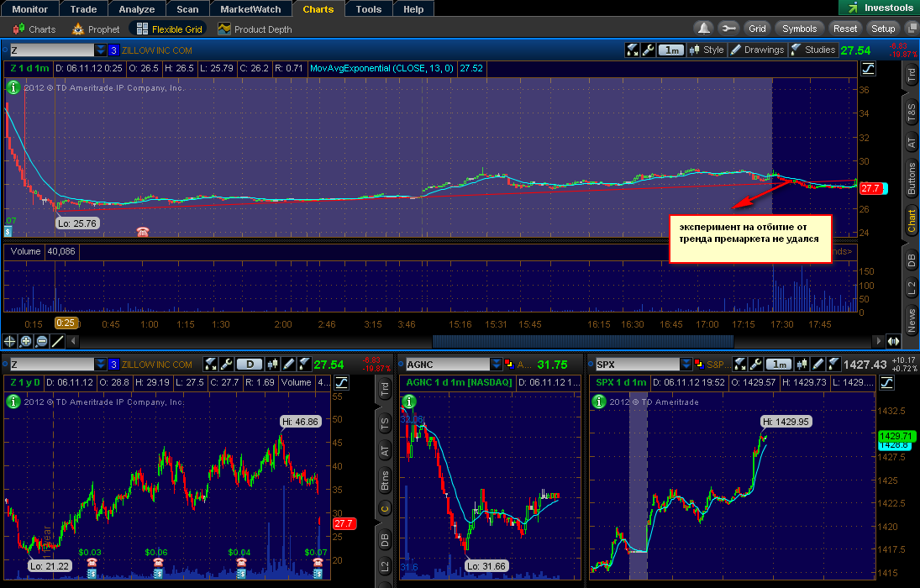
Task: Open chart settings wrench in top Z chart
Action: click(648, 50)
